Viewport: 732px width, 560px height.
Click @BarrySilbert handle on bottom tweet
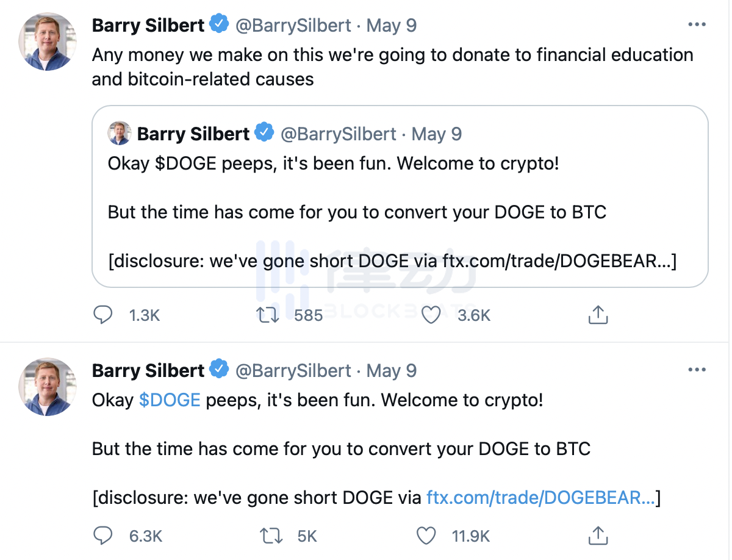(293, 371)
